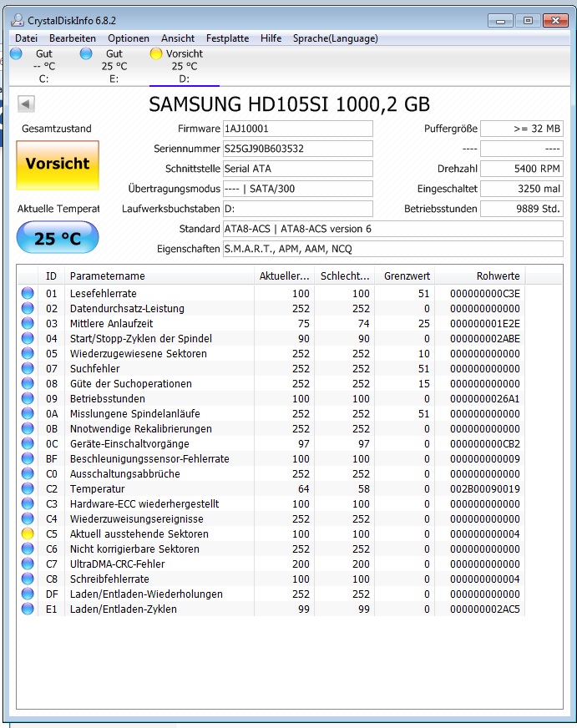Click the previous disk arrow button

coord(26,104)
